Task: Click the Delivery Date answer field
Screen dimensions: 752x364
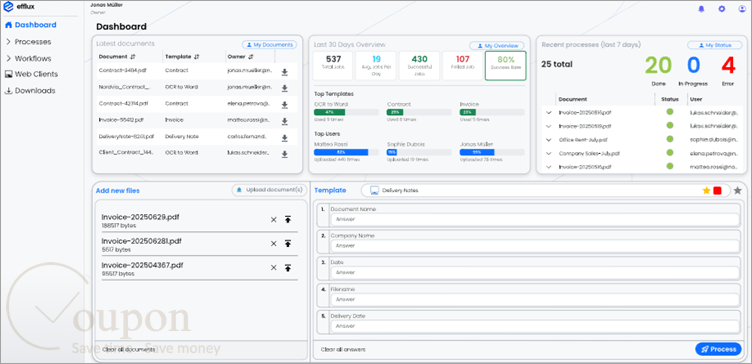Action: 535,326
